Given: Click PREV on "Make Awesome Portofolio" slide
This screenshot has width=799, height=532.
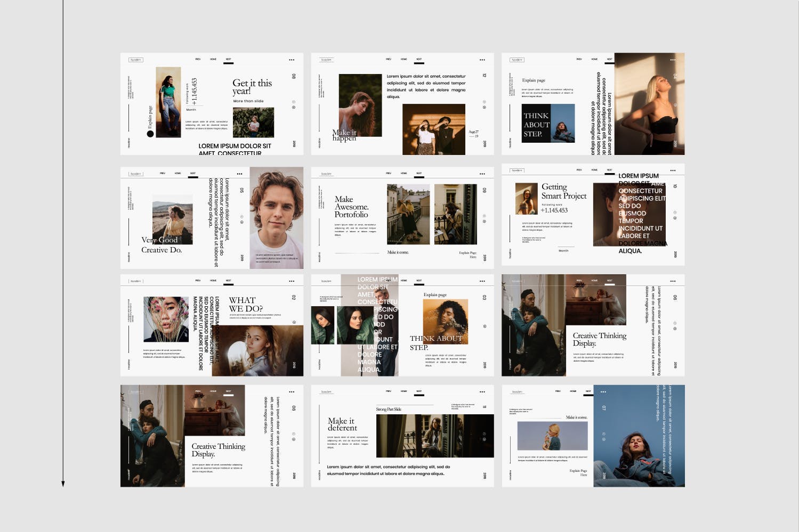Looking at the screenshot, I should 388,173.
